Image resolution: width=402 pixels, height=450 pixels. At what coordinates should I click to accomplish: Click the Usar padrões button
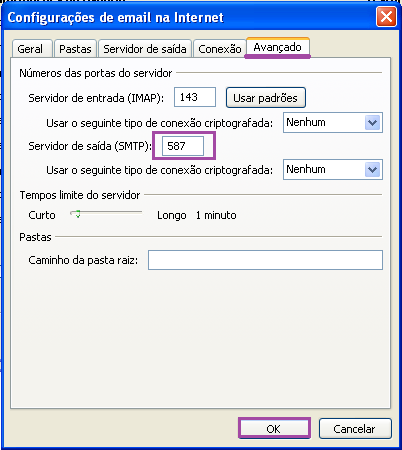tap(266, 98)
